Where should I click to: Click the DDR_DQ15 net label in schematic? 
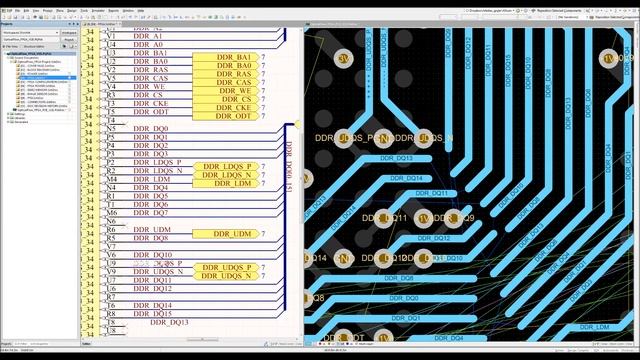click(x=153, y=313)
